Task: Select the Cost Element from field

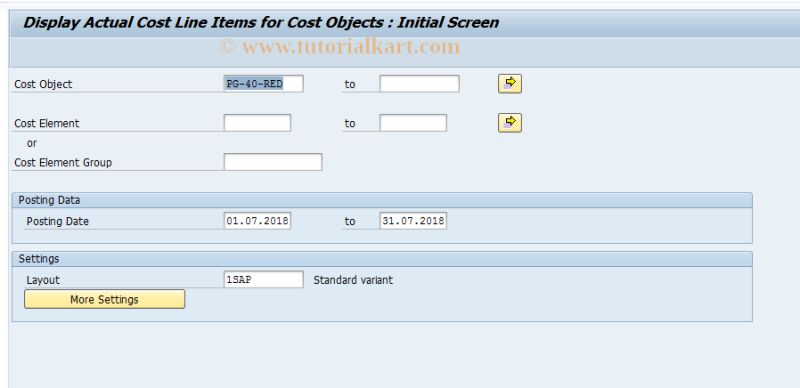Action: click(x=257, y=123)
